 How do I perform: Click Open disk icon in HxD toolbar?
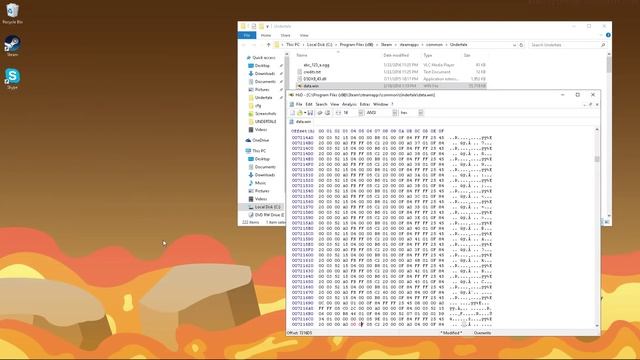327,113
